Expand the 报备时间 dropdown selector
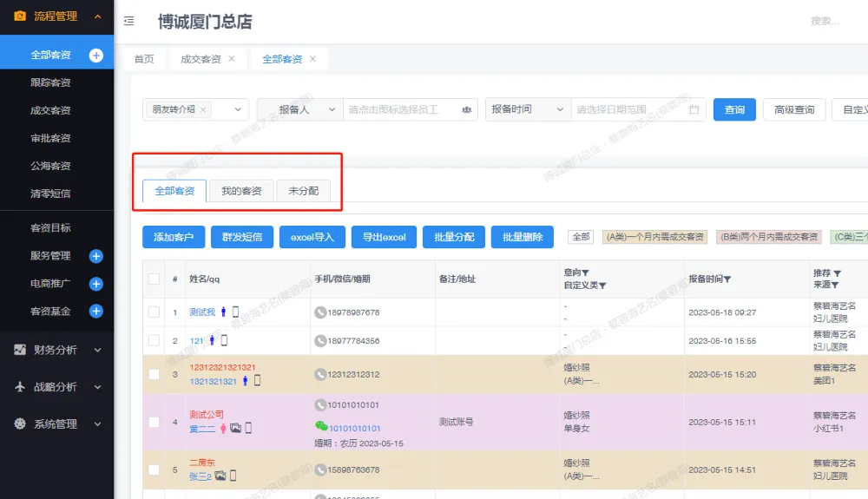Screen dimensions: 868x499 [x=528, y=110]
